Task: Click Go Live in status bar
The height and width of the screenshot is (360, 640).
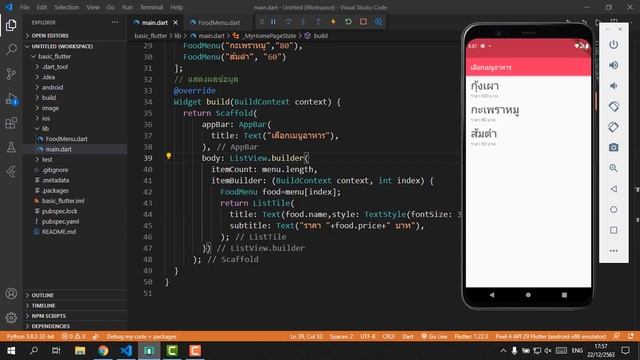Action: coord(434,337)
